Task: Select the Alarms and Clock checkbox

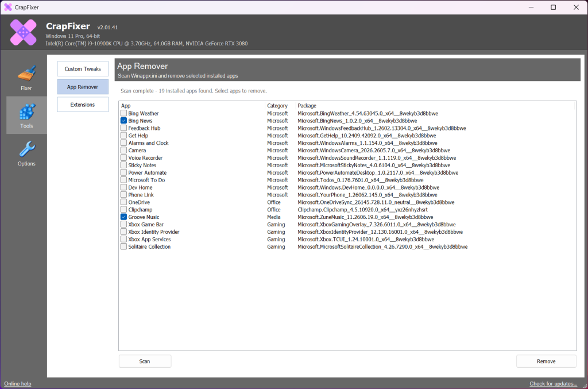Action: [x=123, y=143]
